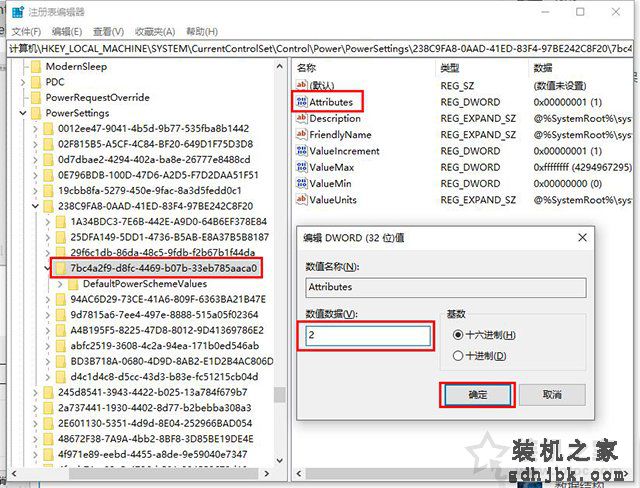640x488 pixels.
Task: Click the Attributes DWORD value icon
Action: [302, 102]
